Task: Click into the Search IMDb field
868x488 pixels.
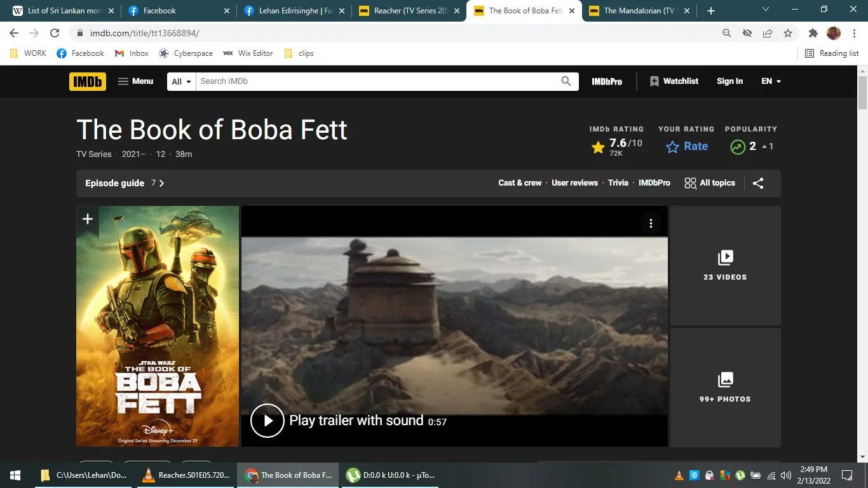Action: pos(376,81)
